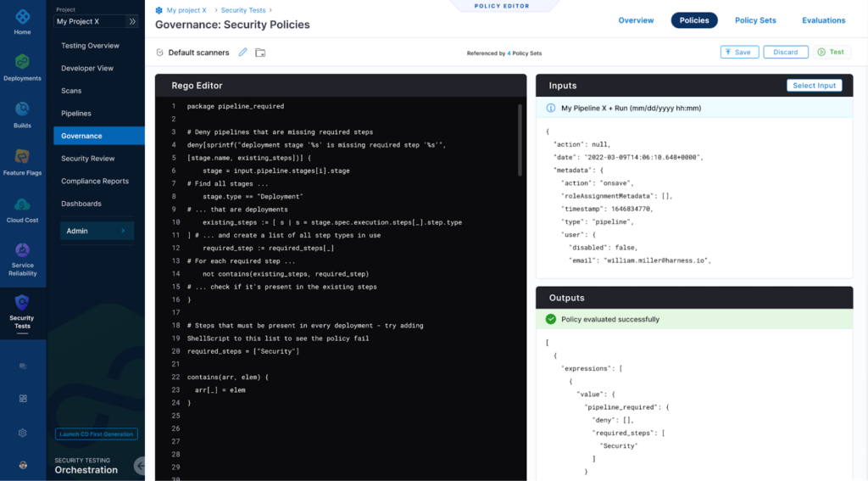Open Developer View page
868x481 pixels.
click(87, 68)
